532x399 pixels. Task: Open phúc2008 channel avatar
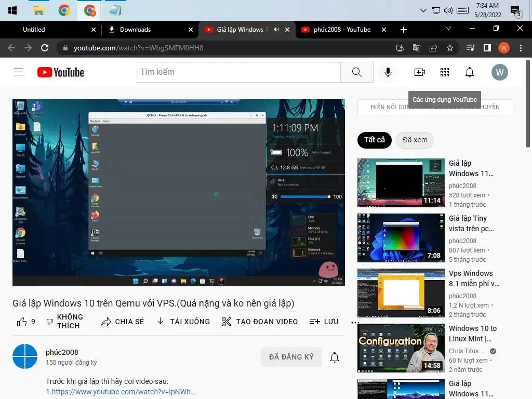(25, 356)
